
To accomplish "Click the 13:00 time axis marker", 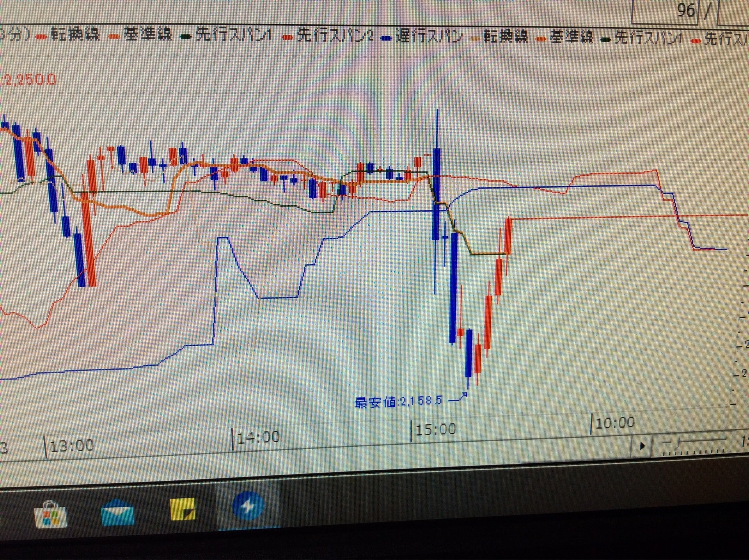I will click(x=72, y=446).
